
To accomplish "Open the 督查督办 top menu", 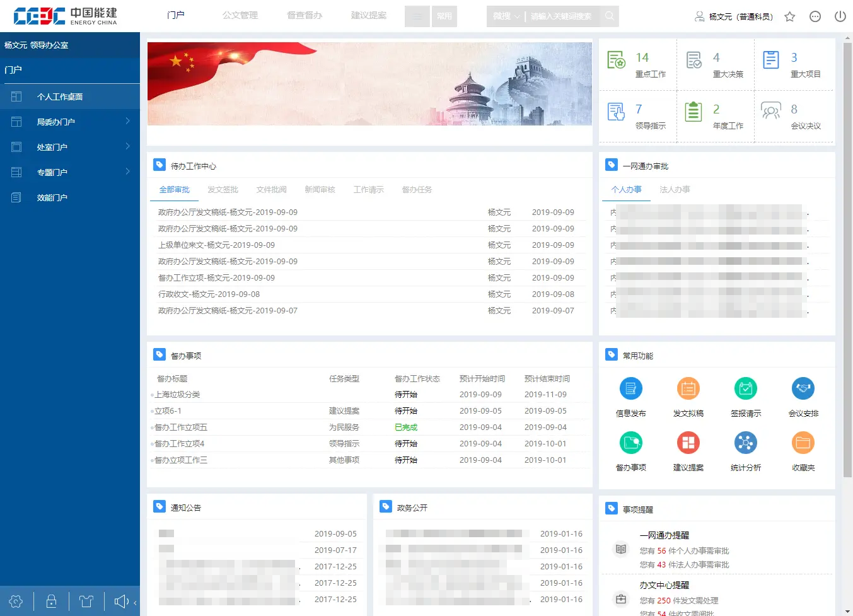I will click(x=305, y=15).
